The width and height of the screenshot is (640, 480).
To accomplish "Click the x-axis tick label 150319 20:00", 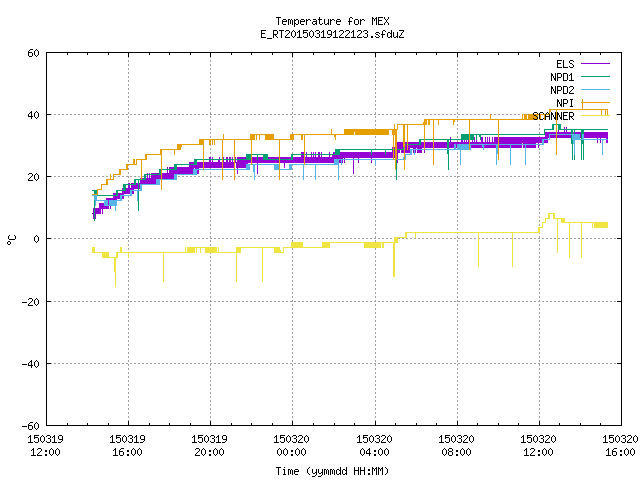I will [209, 446].
